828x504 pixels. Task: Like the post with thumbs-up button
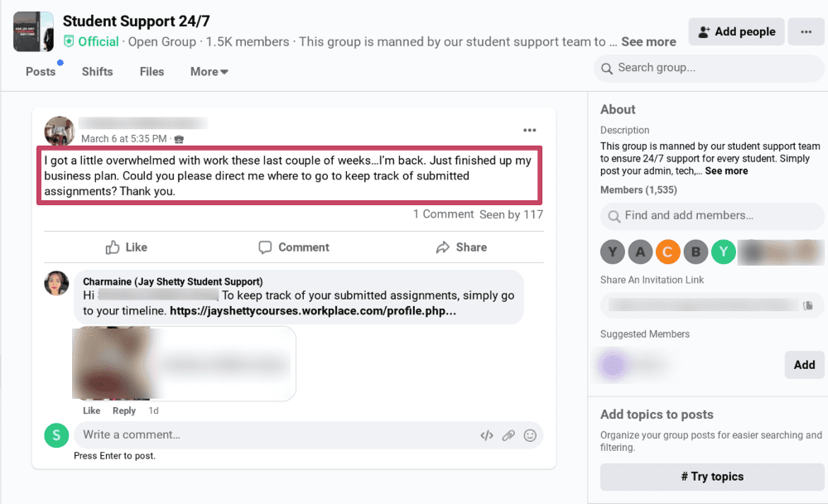(x=126, y=247)
